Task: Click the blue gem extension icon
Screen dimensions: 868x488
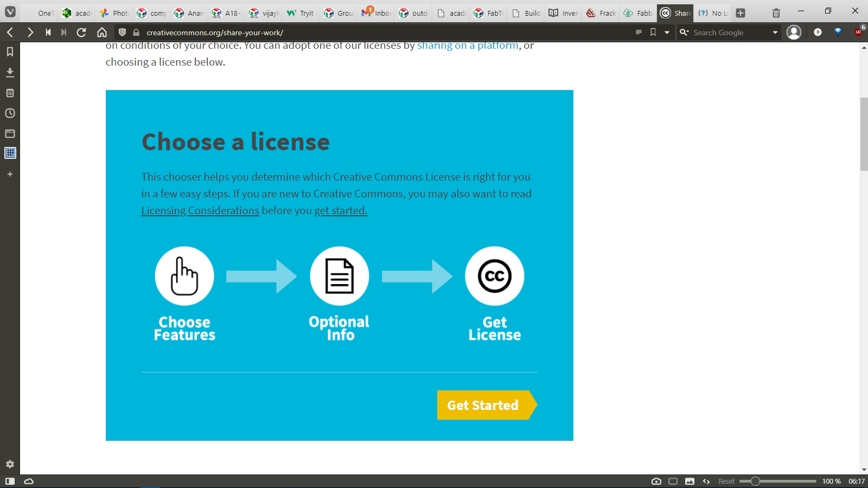Action: pyautogui.click(x=838, y=32)
